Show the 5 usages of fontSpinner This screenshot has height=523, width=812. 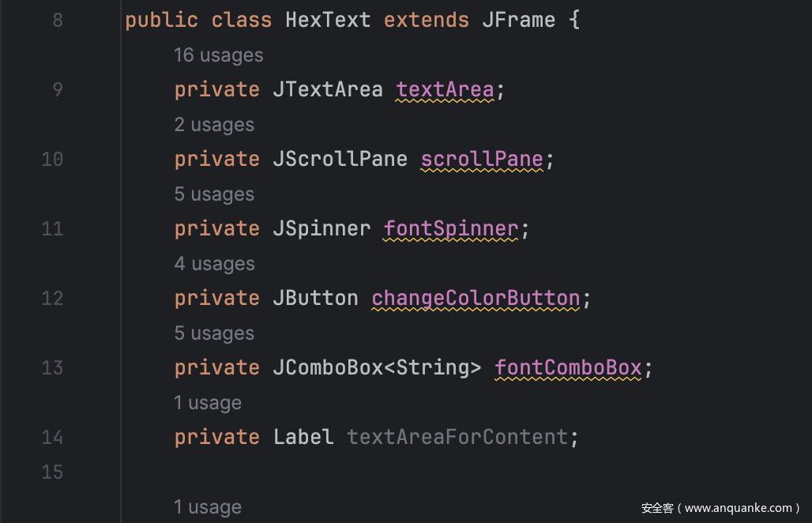(214, 194)
